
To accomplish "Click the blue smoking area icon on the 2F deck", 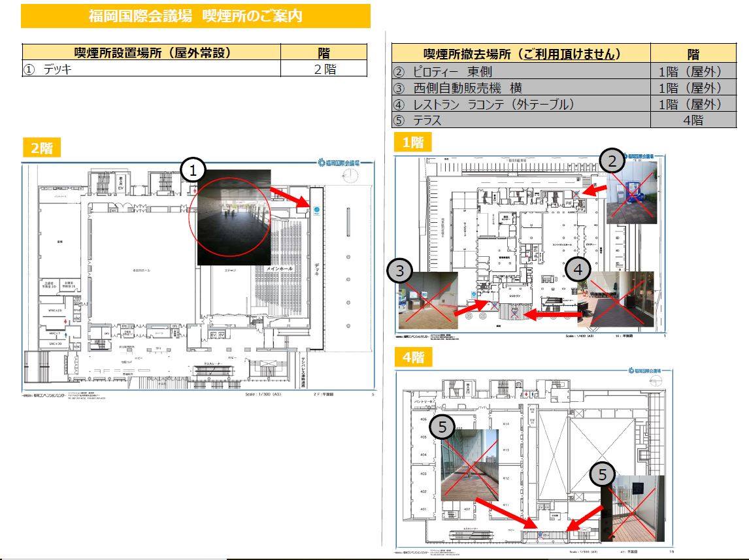I will 316,211.
